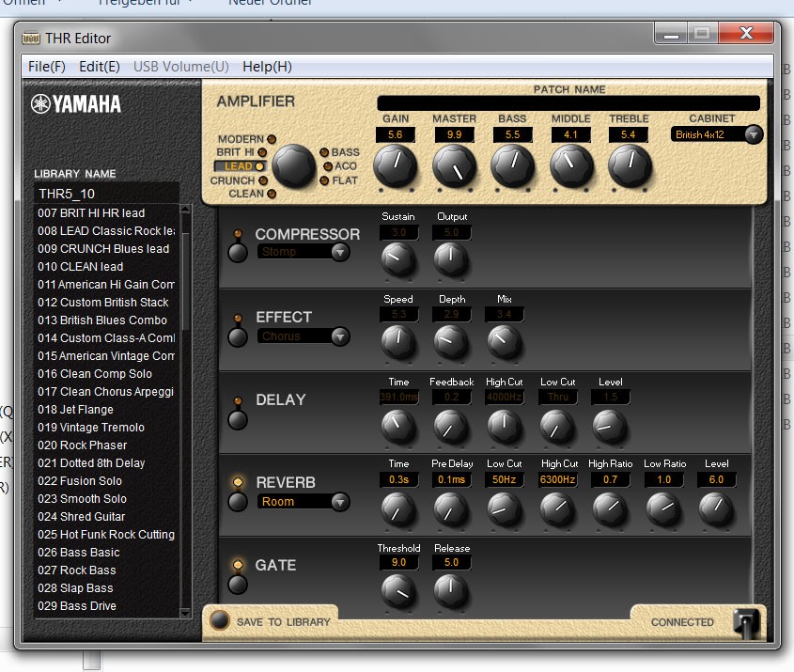Click the Gate Threshold knob
The width and height of the screenshot is (794, 672).
pyautogui.click(x=398, y=591)
